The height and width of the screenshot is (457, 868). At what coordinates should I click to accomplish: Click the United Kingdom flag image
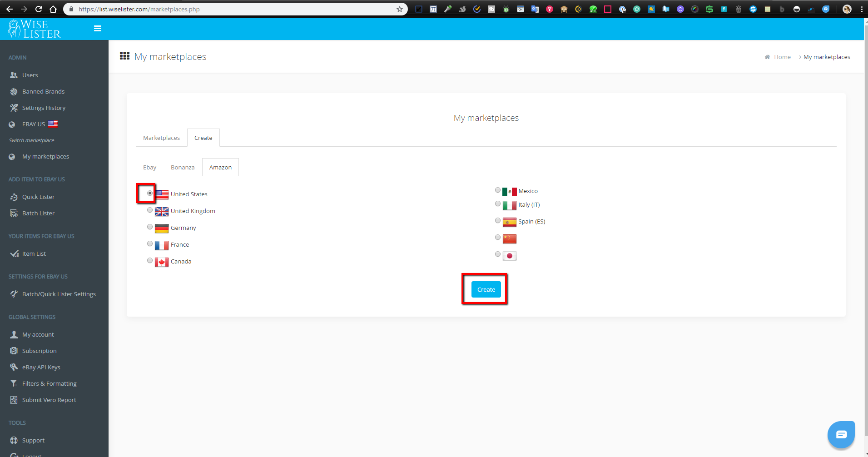[x=162, y=211]
